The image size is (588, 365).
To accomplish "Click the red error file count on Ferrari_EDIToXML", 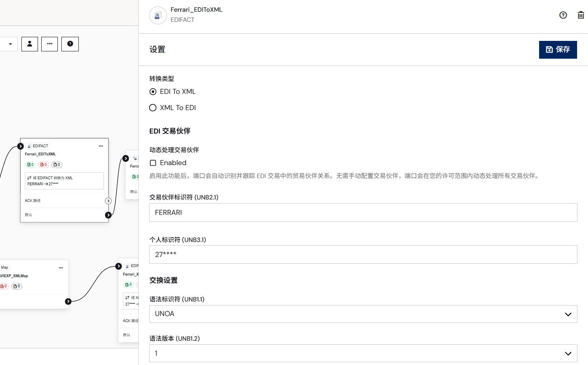I will coord(44,165).
